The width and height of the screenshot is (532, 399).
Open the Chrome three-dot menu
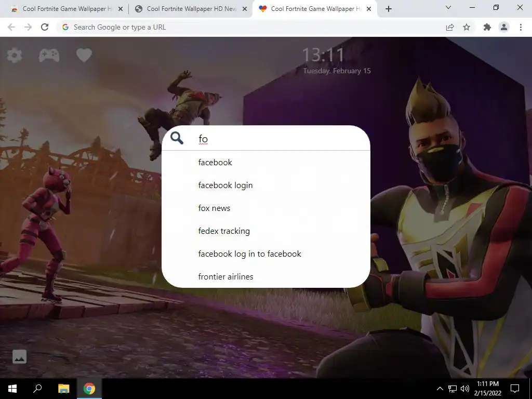point(521,27)
